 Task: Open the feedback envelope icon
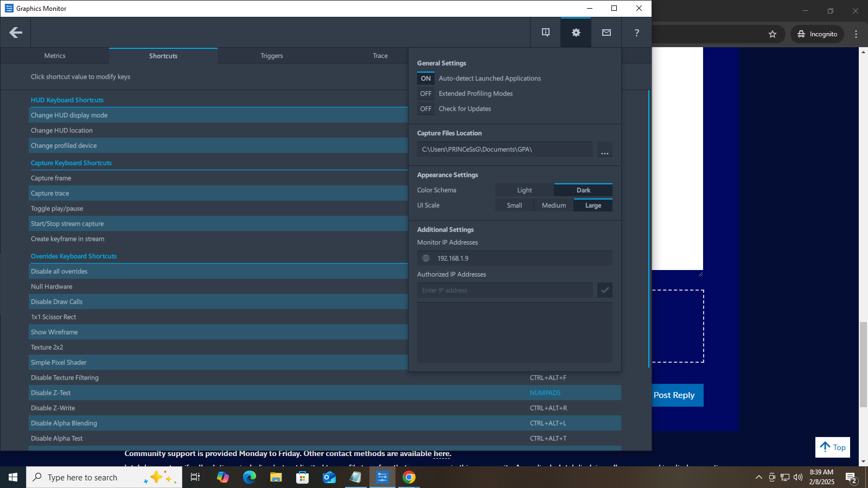click(x=606, y=33)
